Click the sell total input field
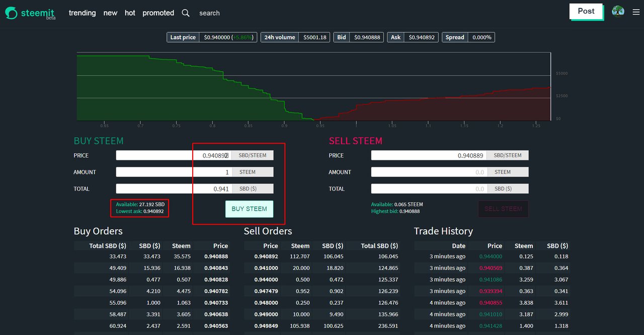This screenshot has height=335, width=644. pos(429,188)
